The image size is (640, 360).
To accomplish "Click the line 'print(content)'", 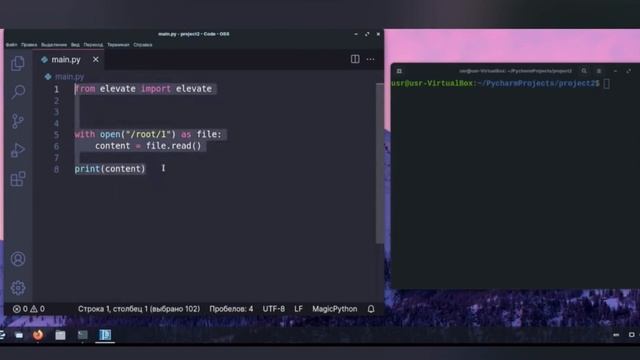I will [x=110, y=169].
